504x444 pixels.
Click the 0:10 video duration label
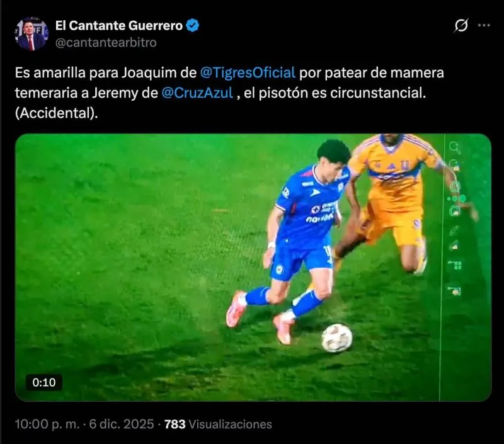44,382
